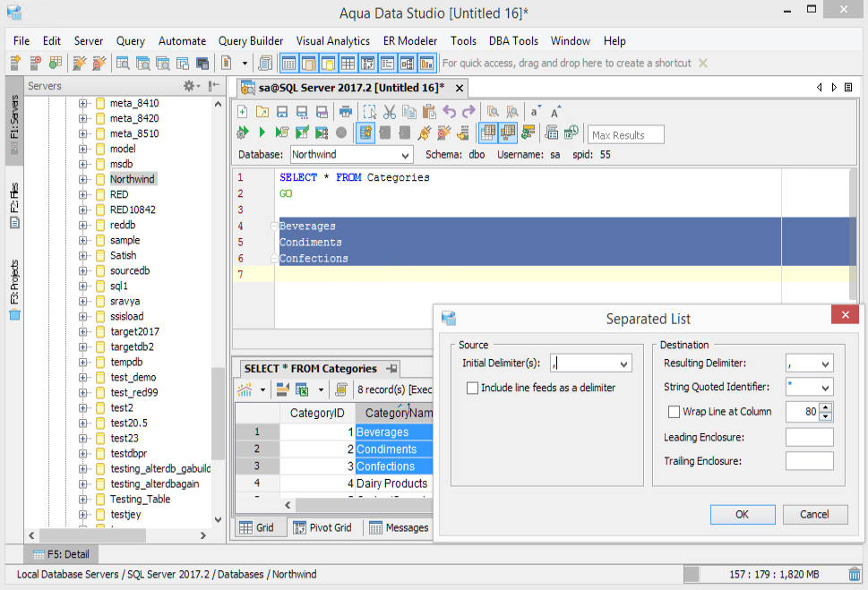
Task: Click the Register Server icon in main toolbar
Action: tap(16, 64)
